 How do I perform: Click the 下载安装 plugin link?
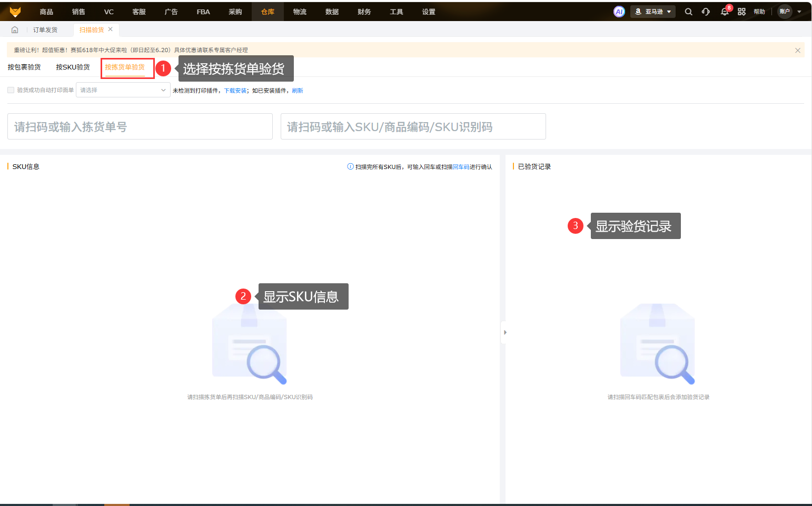(x=235, y=91)
